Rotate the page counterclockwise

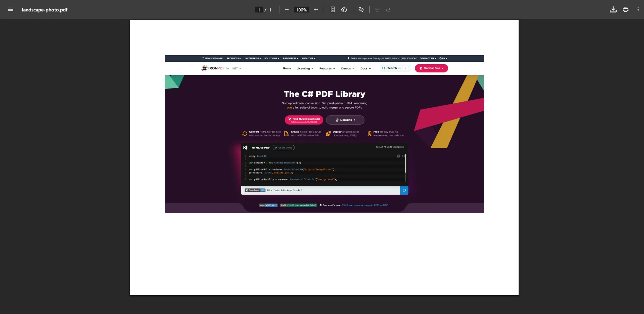pos(344,9)
